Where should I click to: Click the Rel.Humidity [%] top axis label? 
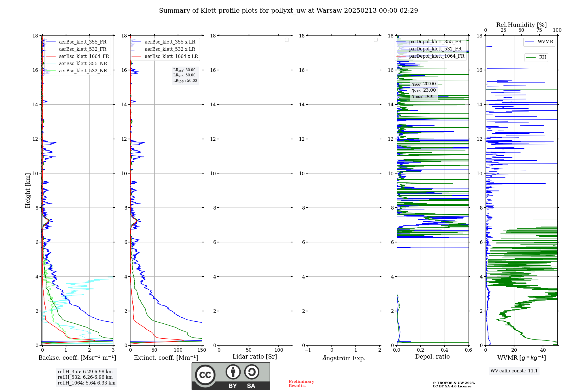click(x=521, y=25)
